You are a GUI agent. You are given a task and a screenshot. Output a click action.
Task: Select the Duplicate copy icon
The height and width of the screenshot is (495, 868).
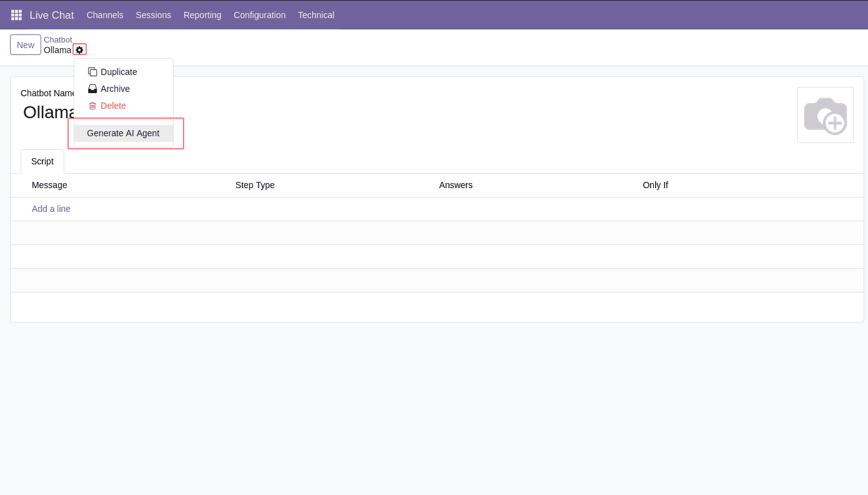coord(92,72)
